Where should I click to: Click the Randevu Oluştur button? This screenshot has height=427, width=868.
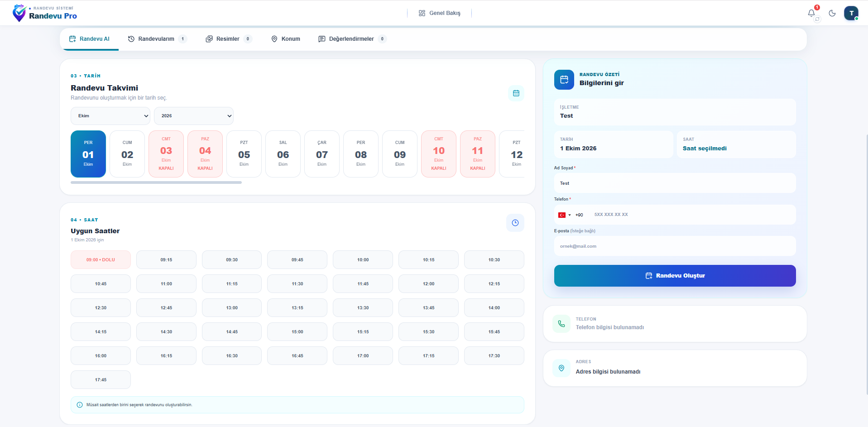675,276
